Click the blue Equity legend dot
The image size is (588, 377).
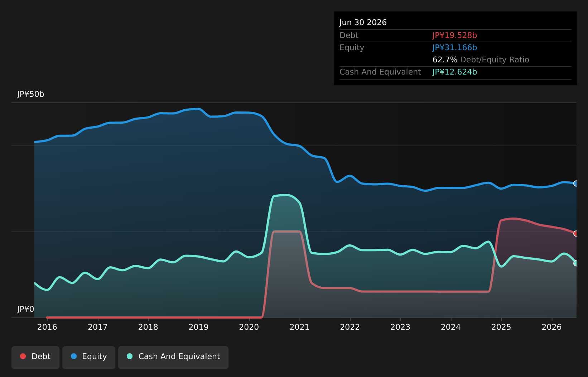point(74,356)
